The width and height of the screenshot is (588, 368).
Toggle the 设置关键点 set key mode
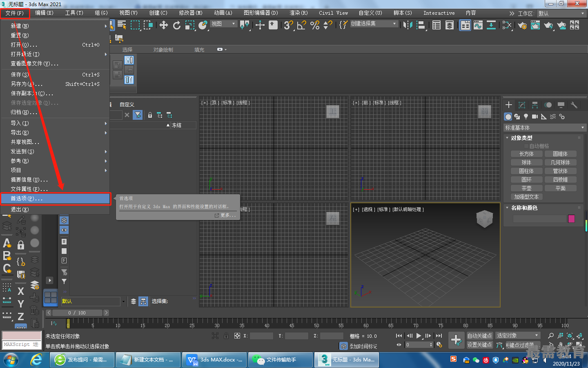480,345
